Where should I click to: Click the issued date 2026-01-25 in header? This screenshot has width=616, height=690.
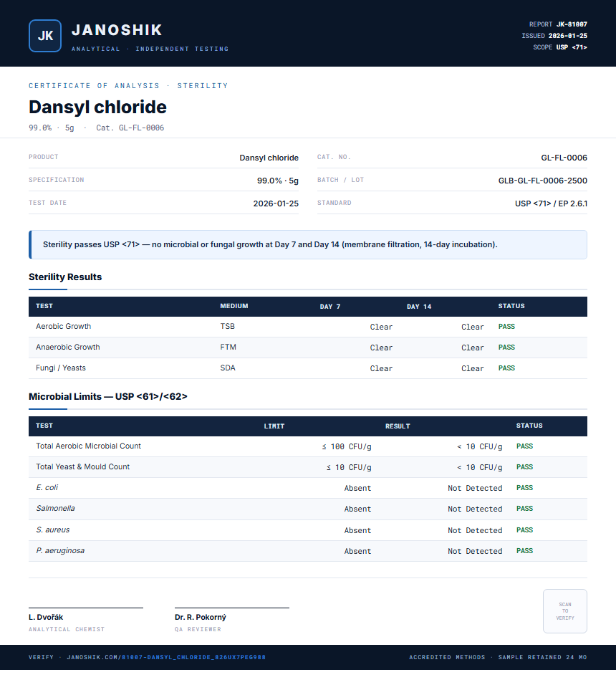pos(567,36)
